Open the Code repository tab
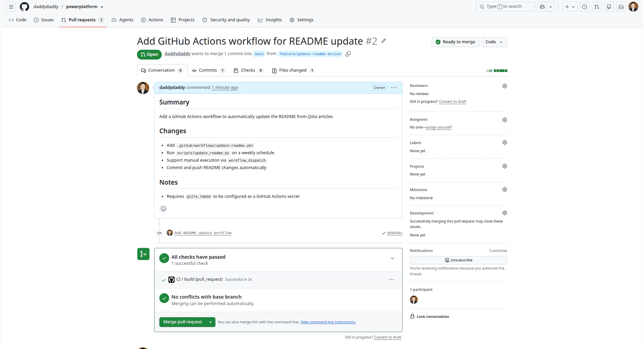 pos(18,20)
